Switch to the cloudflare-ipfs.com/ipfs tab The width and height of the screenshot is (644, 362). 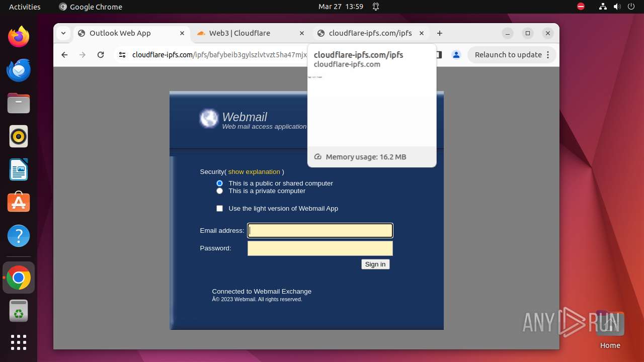(x=370, y=33)
